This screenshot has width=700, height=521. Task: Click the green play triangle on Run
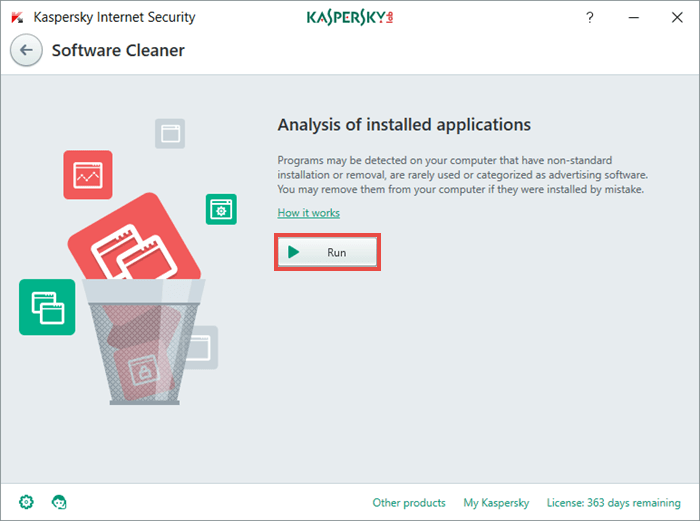[293, 252]
